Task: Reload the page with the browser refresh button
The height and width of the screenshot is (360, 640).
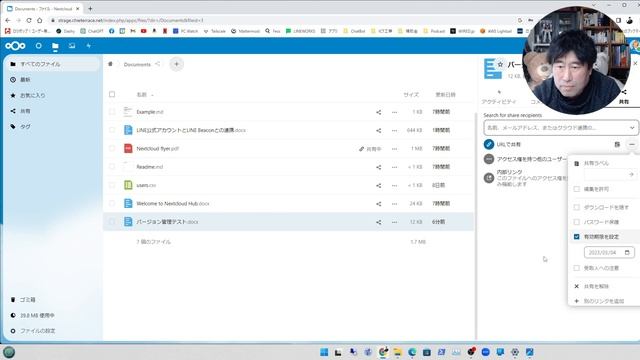Action: click(29, 20)
